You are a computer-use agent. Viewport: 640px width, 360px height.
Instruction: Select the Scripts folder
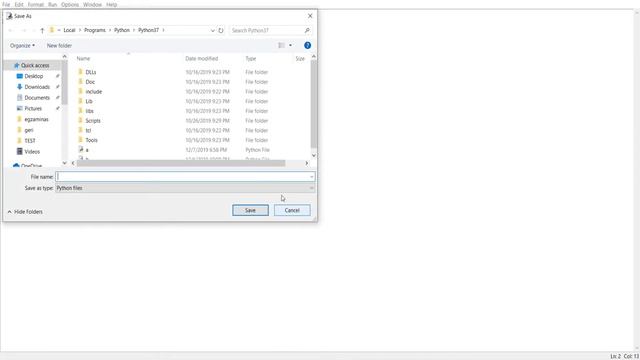pos(93,121)
